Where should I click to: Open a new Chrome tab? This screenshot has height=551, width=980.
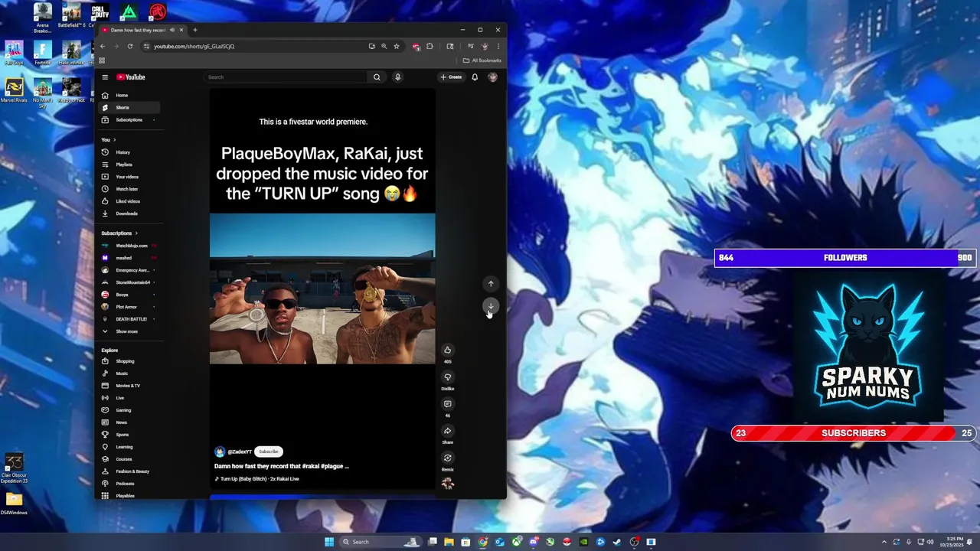pos(195,30)
